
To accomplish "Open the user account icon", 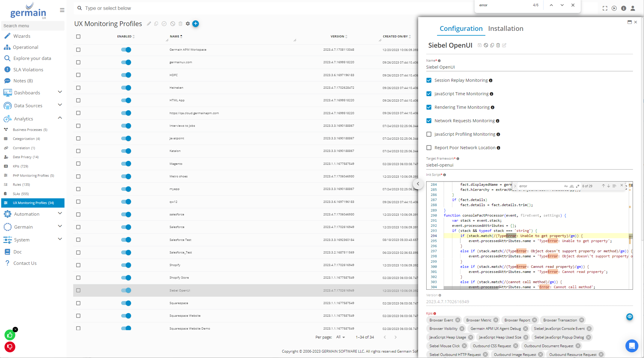I will [633, 8].
